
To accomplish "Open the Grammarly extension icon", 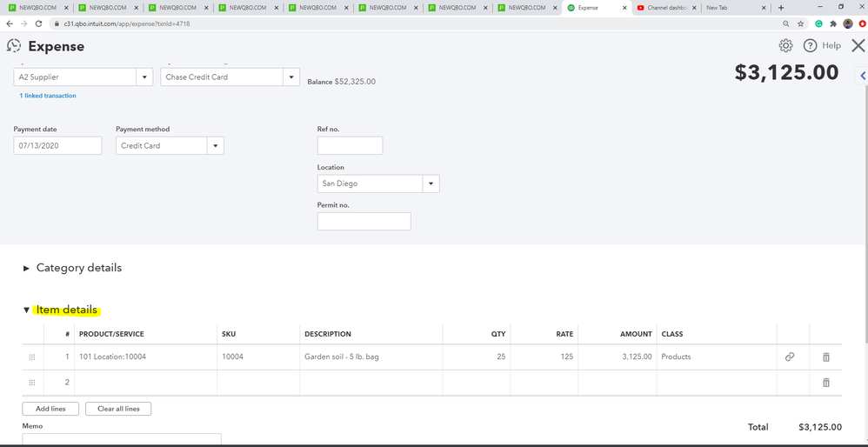I will click(x=818, y=23).
